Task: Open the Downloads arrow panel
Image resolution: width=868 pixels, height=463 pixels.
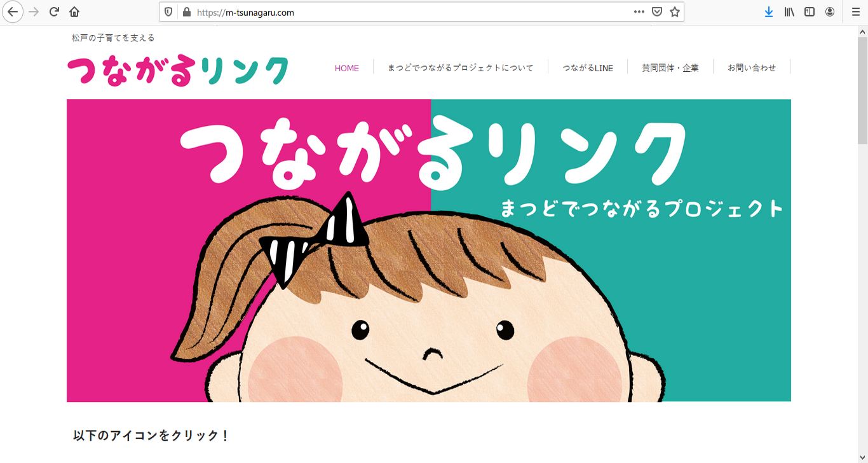Action: tap(769, 12)
